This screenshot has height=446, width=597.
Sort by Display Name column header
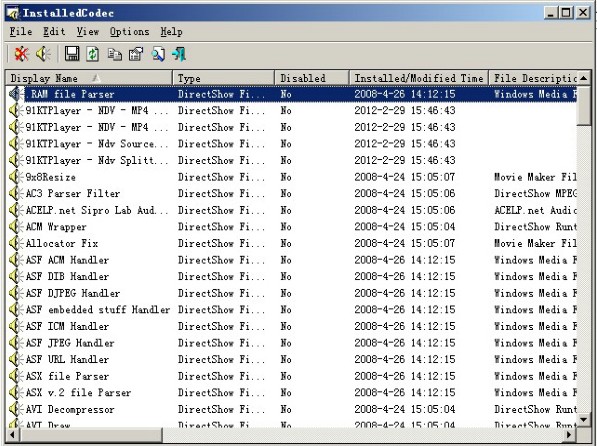click(89, 78)
